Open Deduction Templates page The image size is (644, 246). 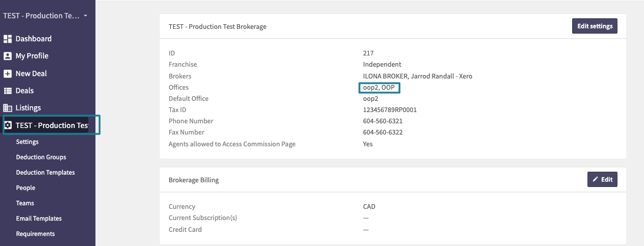point(45,172)
